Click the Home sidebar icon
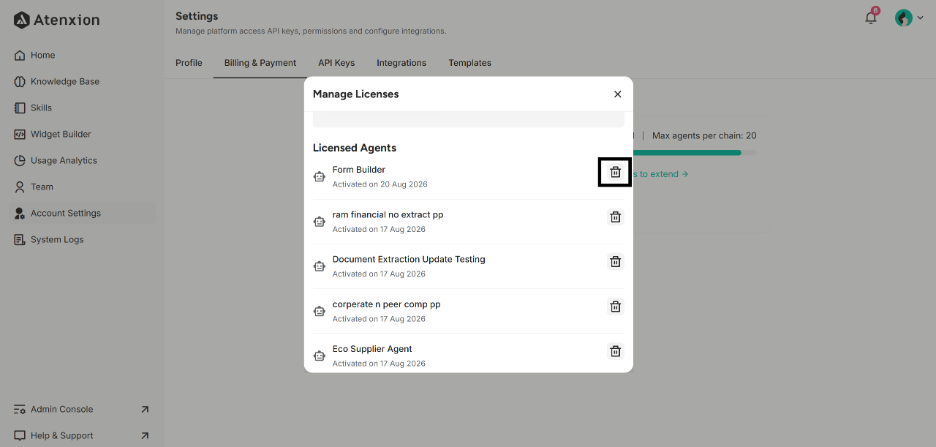The width and height of the screenshot is (936, 447). pos(20,56)
